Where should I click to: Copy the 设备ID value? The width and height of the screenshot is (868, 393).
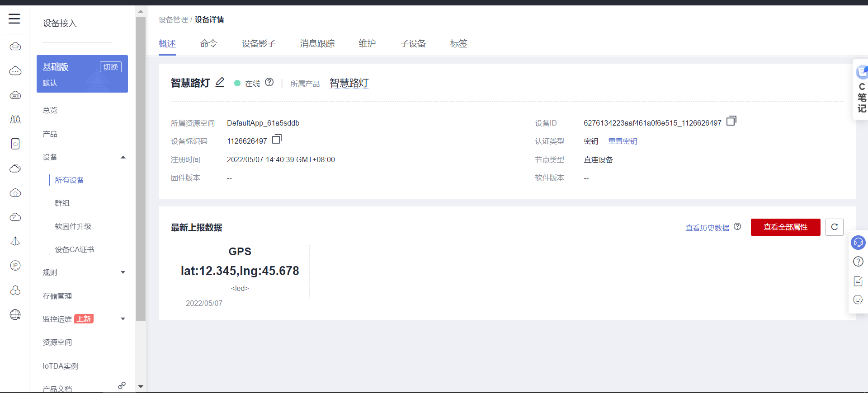click(731, 121)
